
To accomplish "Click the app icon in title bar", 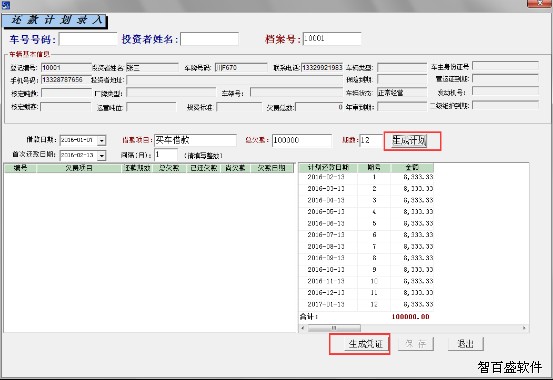I will [5, 5].
